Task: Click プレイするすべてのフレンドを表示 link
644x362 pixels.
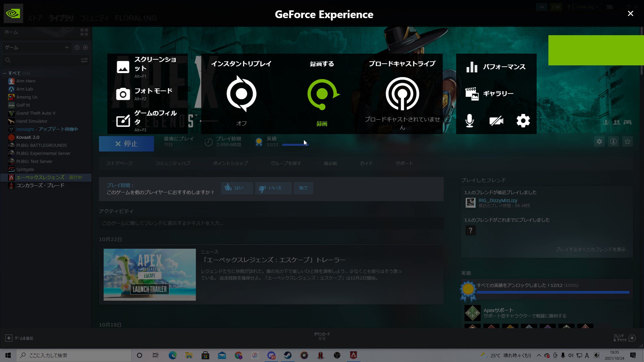Action: click(x=590, y=249)
